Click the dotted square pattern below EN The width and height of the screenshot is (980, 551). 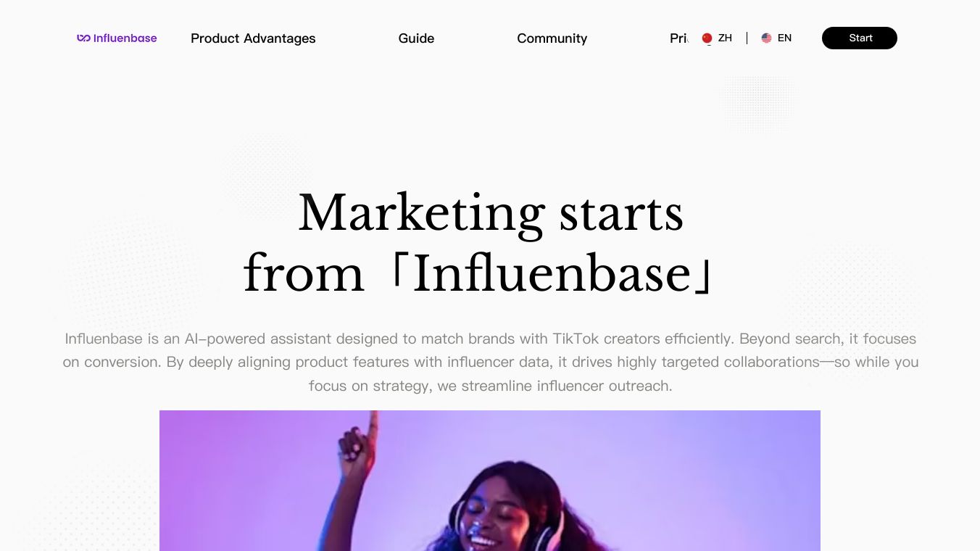758,104
